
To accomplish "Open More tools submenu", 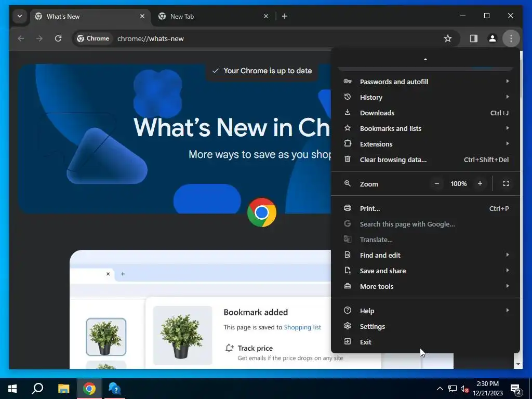I will tap(425, 287).
